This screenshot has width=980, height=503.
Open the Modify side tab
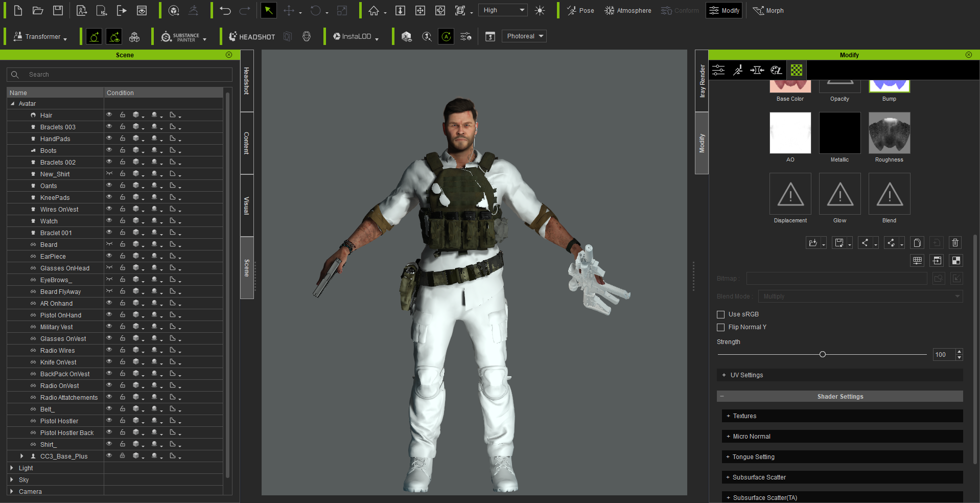(x=702, y=143)
